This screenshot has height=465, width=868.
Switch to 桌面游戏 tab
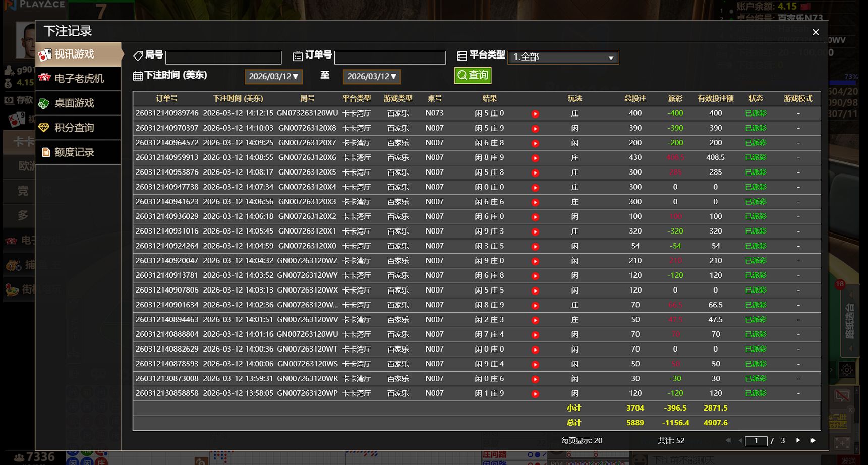click(79, 103)
